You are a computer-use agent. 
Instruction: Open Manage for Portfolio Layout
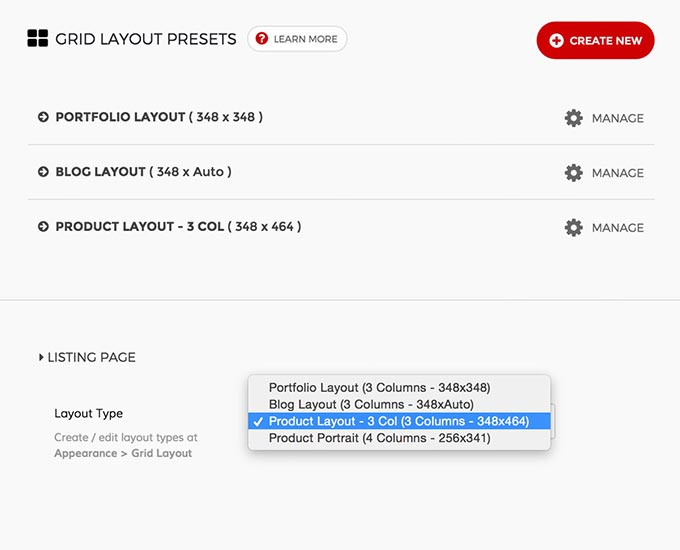618,118
